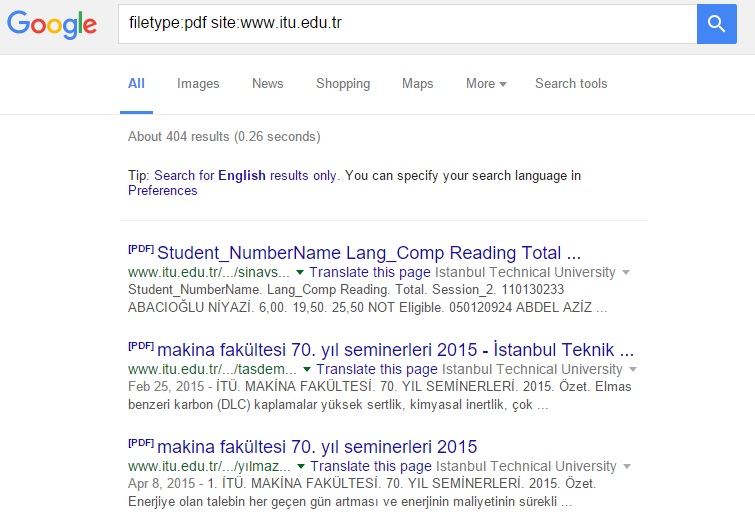The height and width of the screenshot is (528, 755).
Task: Focus the search query input field
Action: click(407, 24)
